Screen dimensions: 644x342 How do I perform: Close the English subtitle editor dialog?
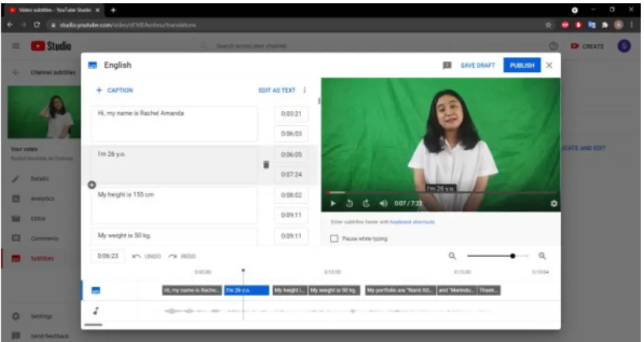pyautogui.click(x=550, y=66)
